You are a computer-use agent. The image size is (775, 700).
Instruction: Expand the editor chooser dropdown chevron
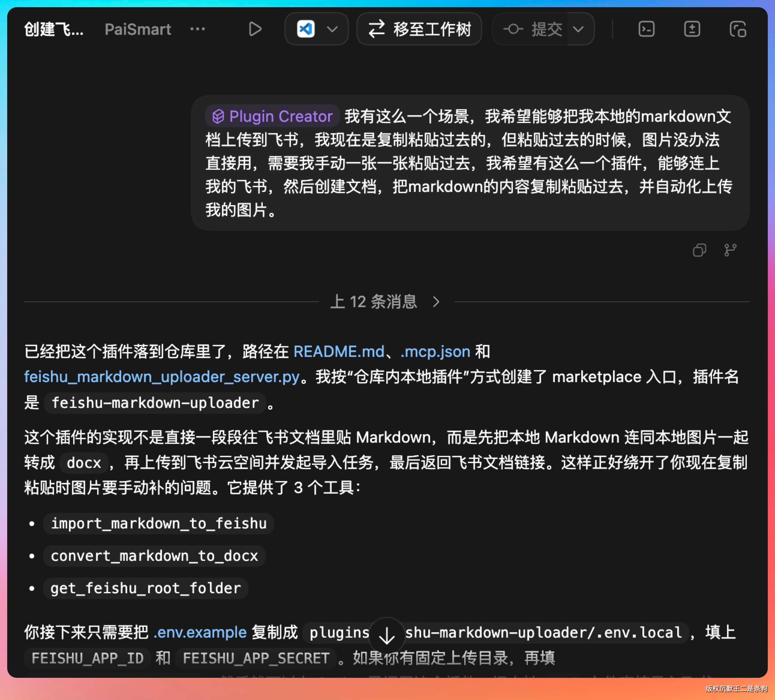coord(332,29)
